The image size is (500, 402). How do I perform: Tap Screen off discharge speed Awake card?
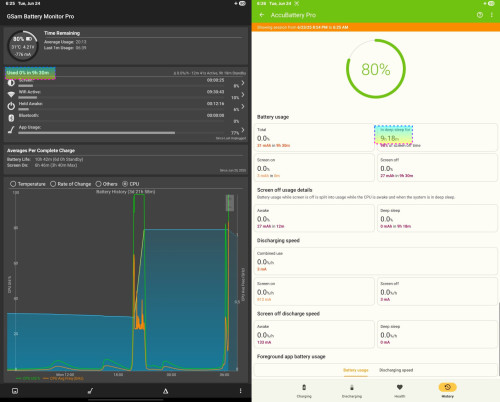point(314,334)
